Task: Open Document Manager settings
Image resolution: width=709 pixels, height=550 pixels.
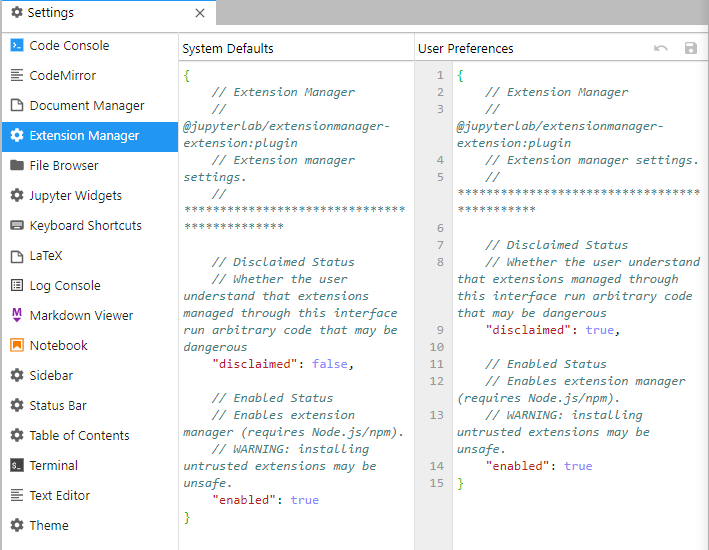Action: coord(90,105)
